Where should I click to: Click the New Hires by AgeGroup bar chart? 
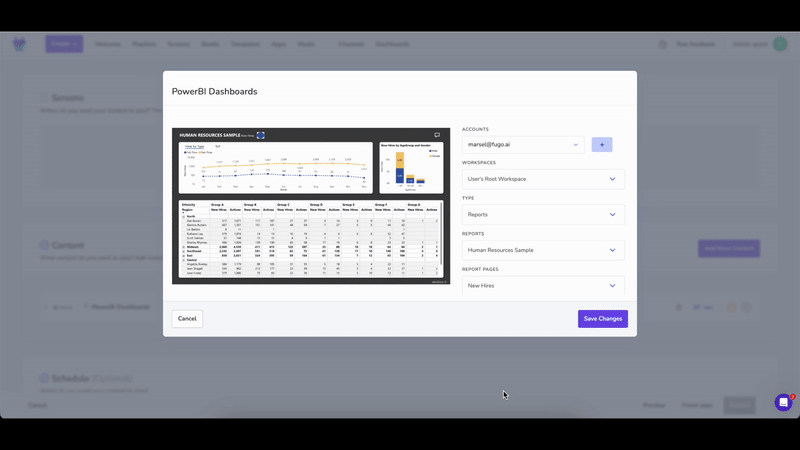coord(411,168)
